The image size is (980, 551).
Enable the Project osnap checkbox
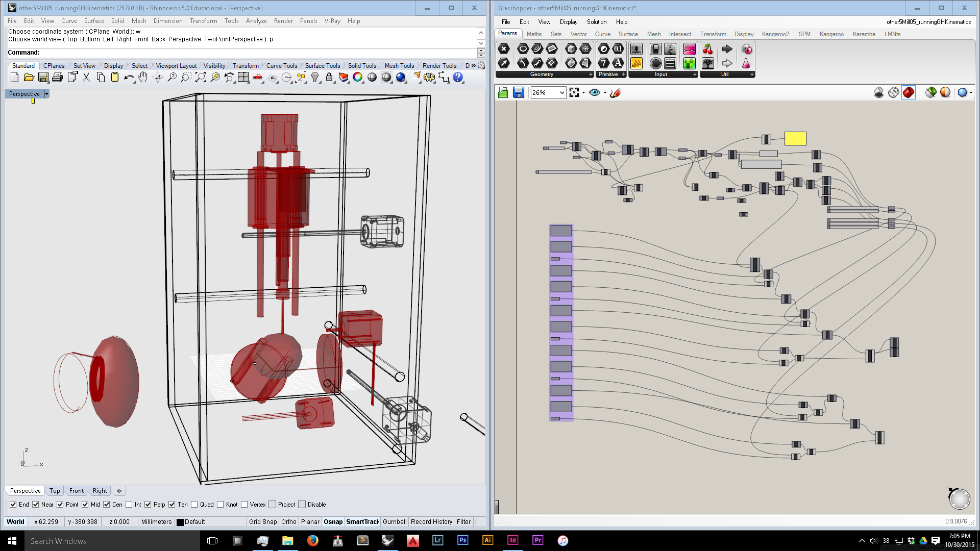[273, 505]
